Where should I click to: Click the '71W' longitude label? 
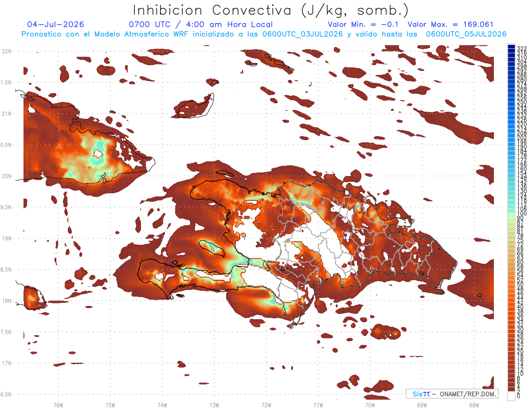(x=318, y=405)
